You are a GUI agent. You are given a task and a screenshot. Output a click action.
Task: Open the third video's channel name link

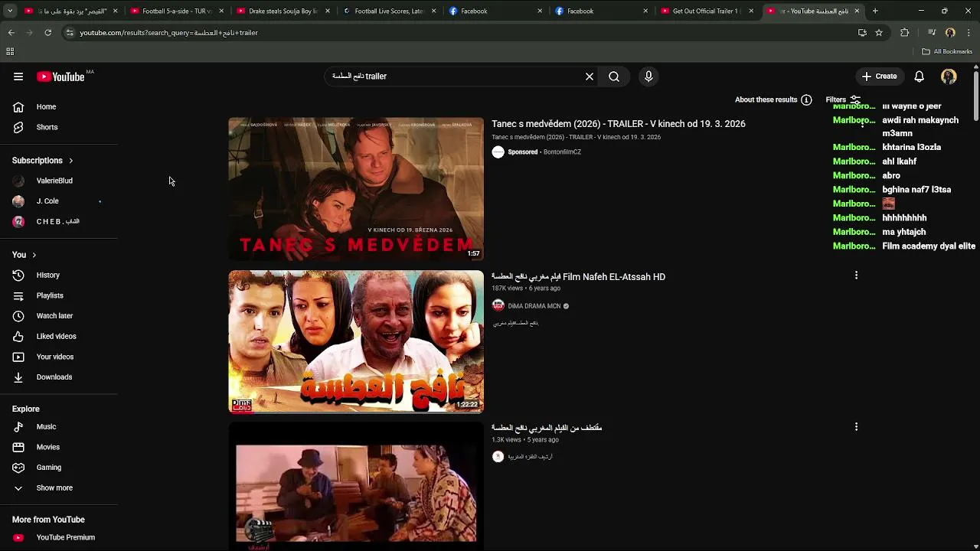pyautogui.click(x=530, y=457)
